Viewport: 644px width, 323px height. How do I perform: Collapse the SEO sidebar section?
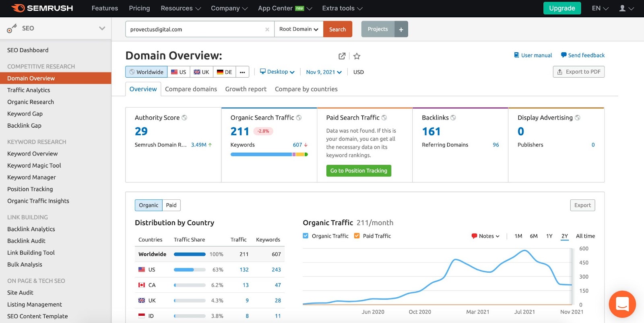click(x=102, y=28)
